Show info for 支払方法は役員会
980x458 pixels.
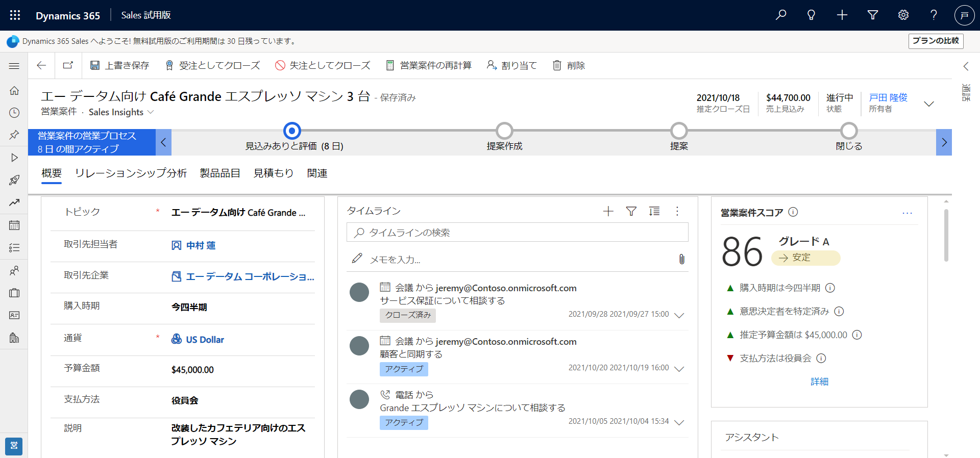click(x=821, y=358)
